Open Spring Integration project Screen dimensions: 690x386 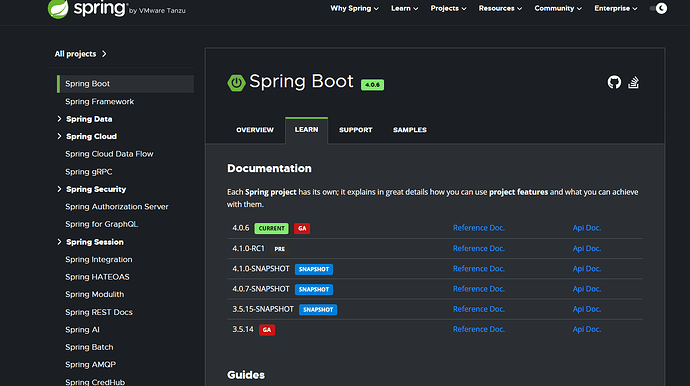99,259
